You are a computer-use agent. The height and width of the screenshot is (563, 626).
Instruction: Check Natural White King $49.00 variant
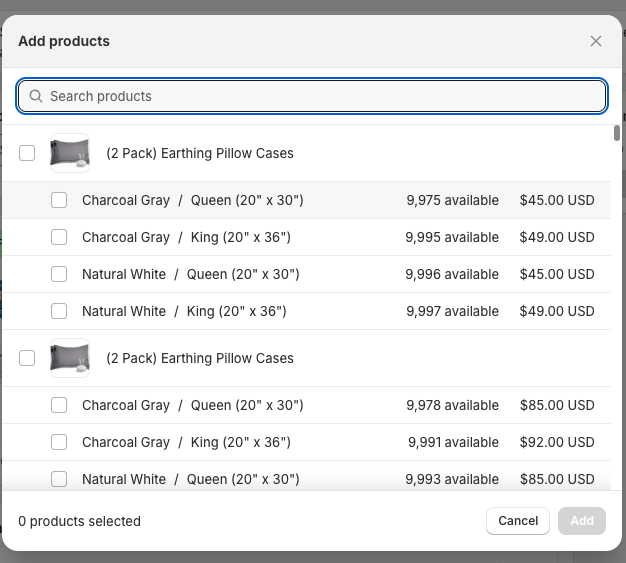pos(59,311)
